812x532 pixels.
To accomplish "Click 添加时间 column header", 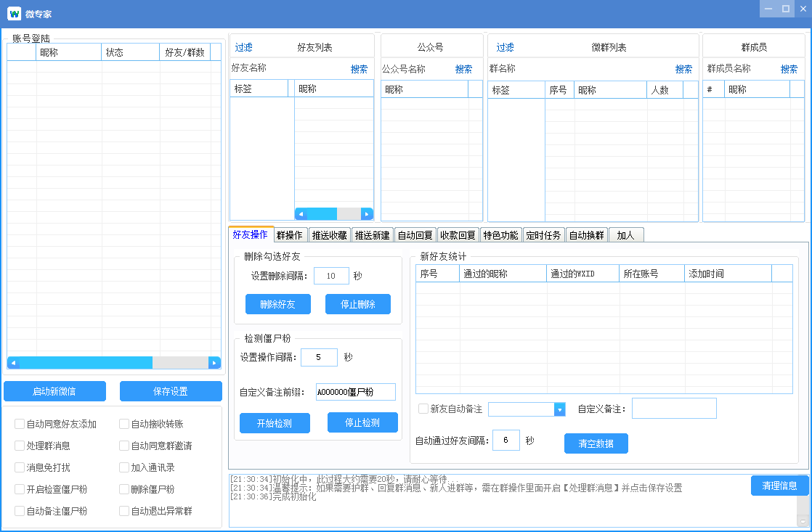I will (x=728, y=274).
